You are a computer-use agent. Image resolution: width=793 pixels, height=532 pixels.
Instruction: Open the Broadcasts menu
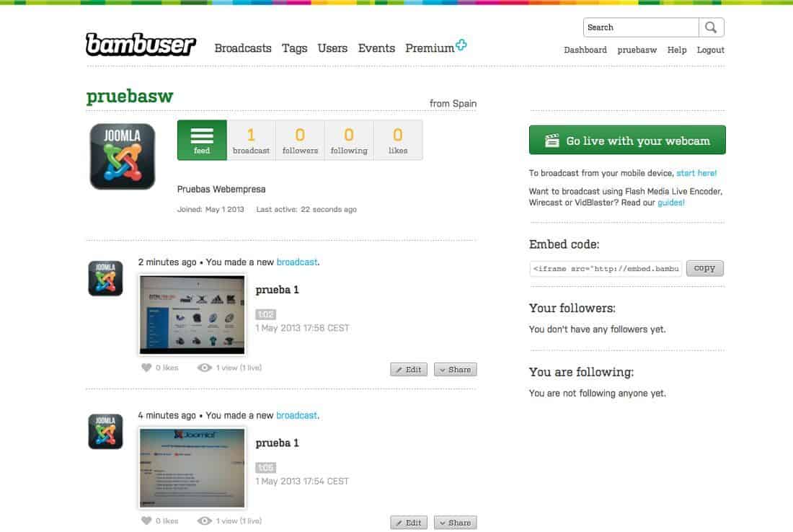[x=243, y=48]
